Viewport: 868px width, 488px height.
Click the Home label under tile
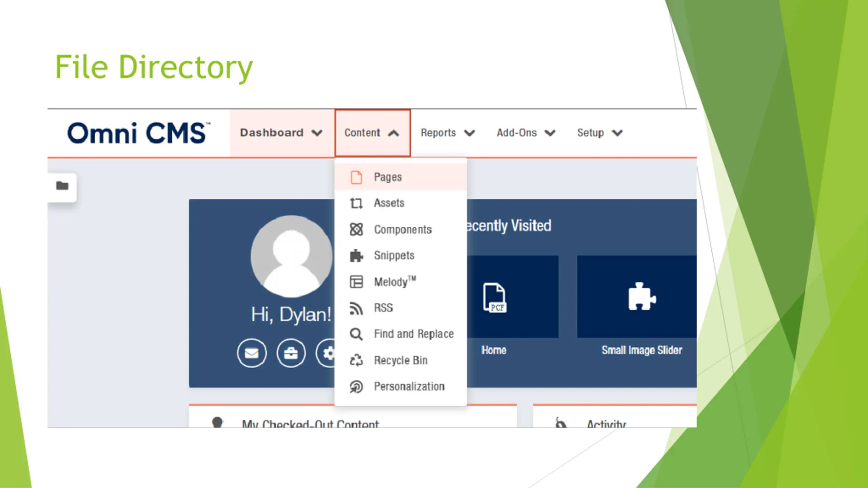click(x=494, y=350)
